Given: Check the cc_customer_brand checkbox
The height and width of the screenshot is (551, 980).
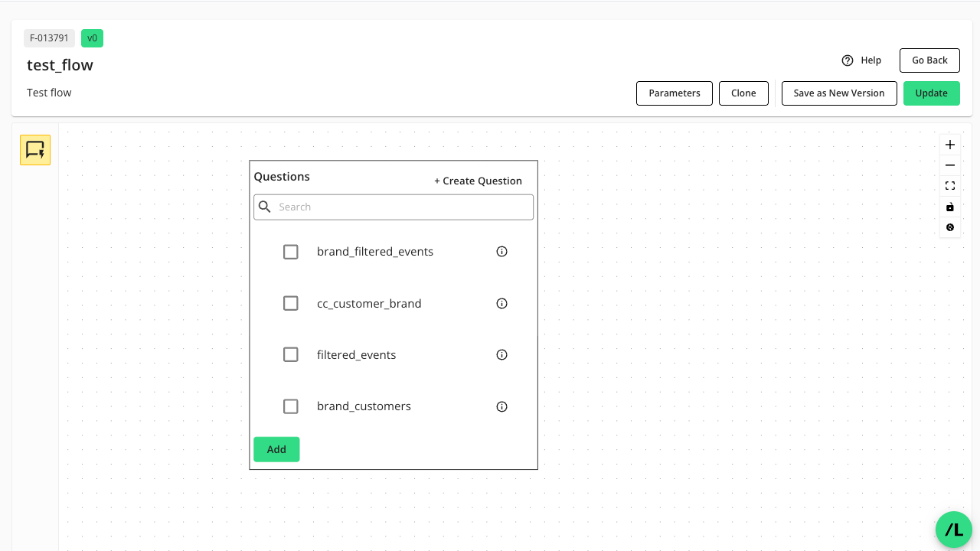Looking at the screenshot, I should [x=290, y=303].
